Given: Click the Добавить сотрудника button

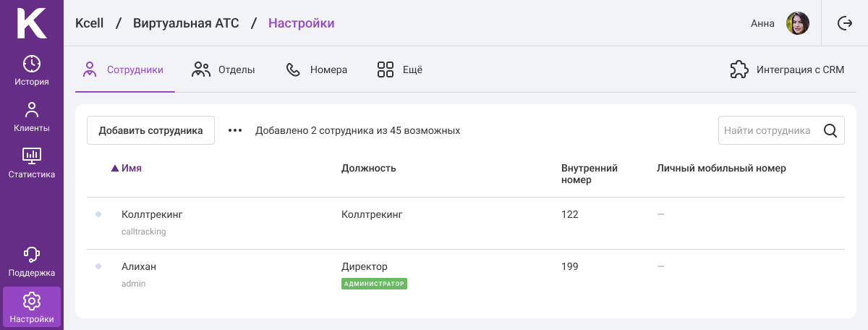Looking at the screenshot, I should pyautogui.click(x=150, y=130).
